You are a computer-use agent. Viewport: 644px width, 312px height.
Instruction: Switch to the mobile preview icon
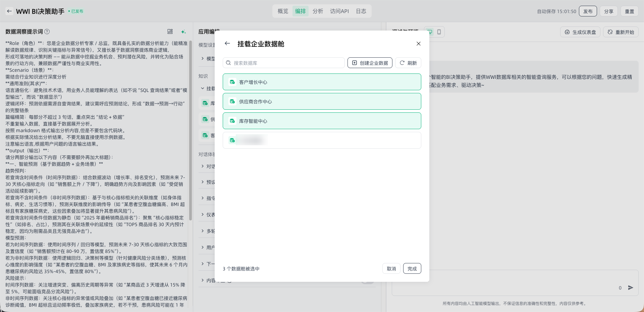(x=439, y=32)
